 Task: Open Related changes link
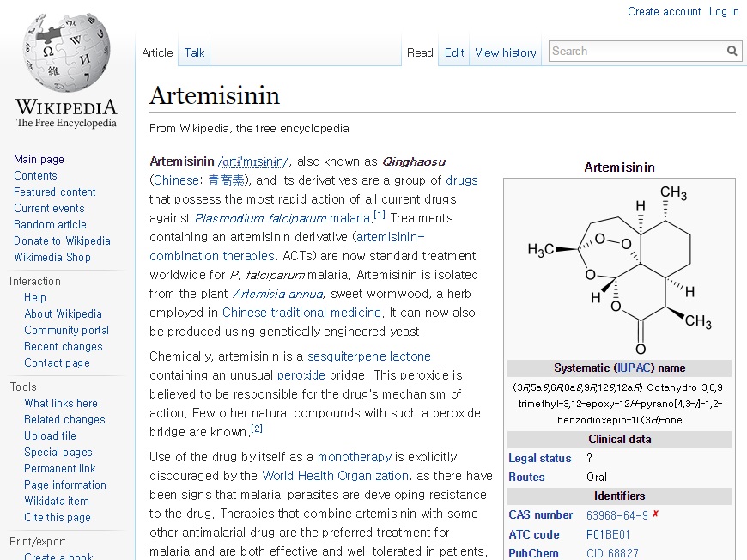(64, 419)
